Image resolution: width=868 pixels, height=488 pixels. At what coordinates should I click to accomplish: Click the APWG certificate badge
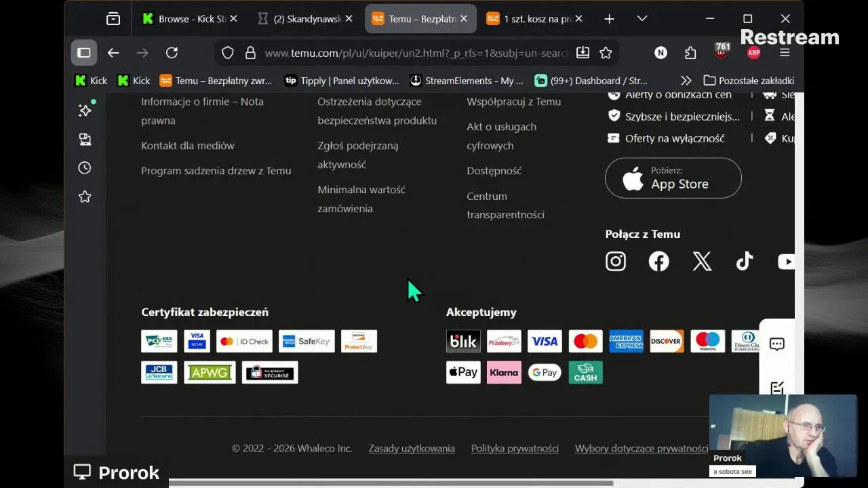[210, 373]
